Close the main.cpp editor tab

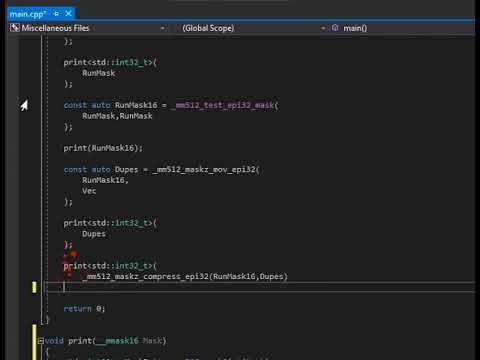(x=68, y=14)
